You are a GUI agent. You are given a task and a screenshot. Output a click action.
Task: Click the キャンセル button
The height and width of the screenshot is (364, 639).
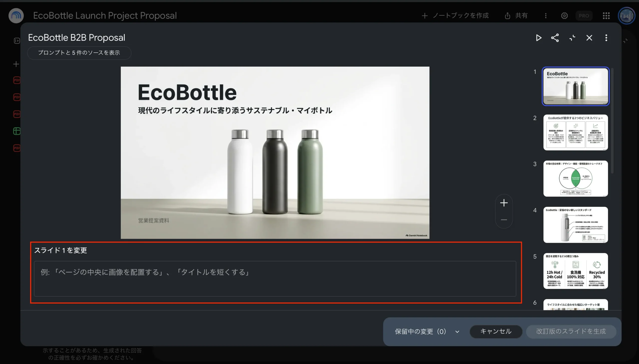pyautogui.click(x=496, y=332)
